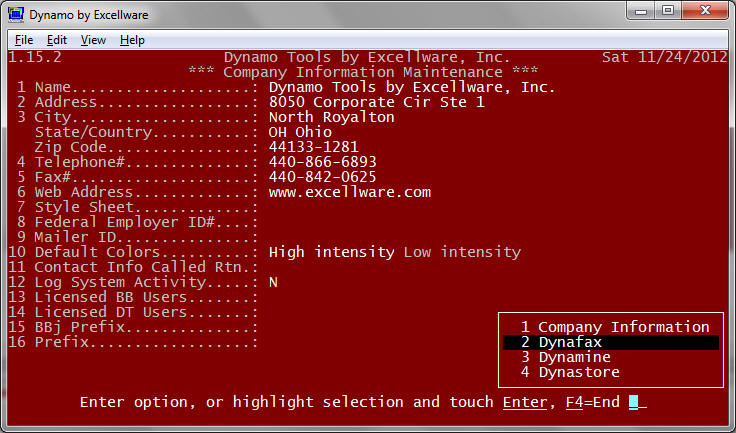The height and width of the screenshot is (433, 736).
Task: Click the version number 1.15.2
Action: click(x=35, y=57)
